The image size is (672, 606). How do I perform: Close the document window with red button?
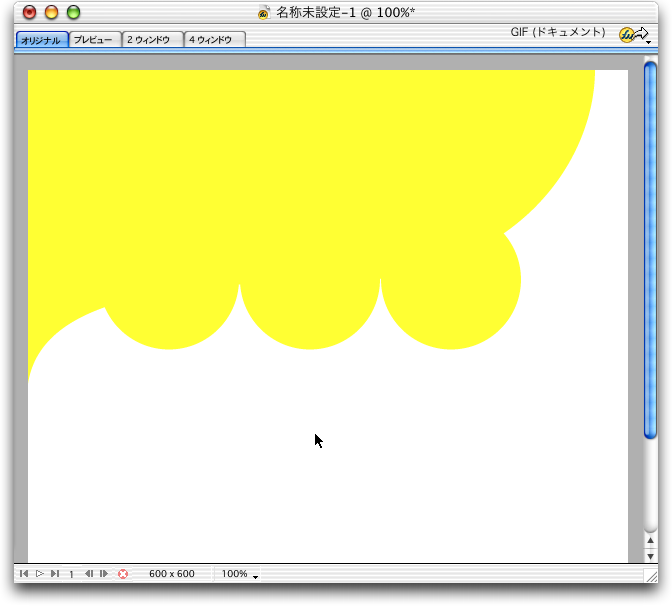[x=29, y=12]
